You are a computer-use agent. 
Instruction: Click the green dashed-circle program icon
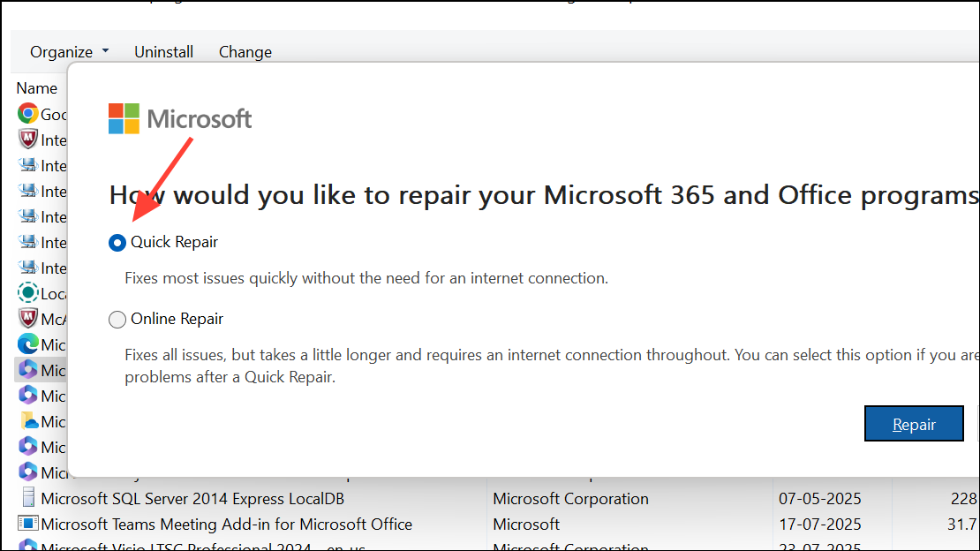pyautogui.click(x=28, y=293)
